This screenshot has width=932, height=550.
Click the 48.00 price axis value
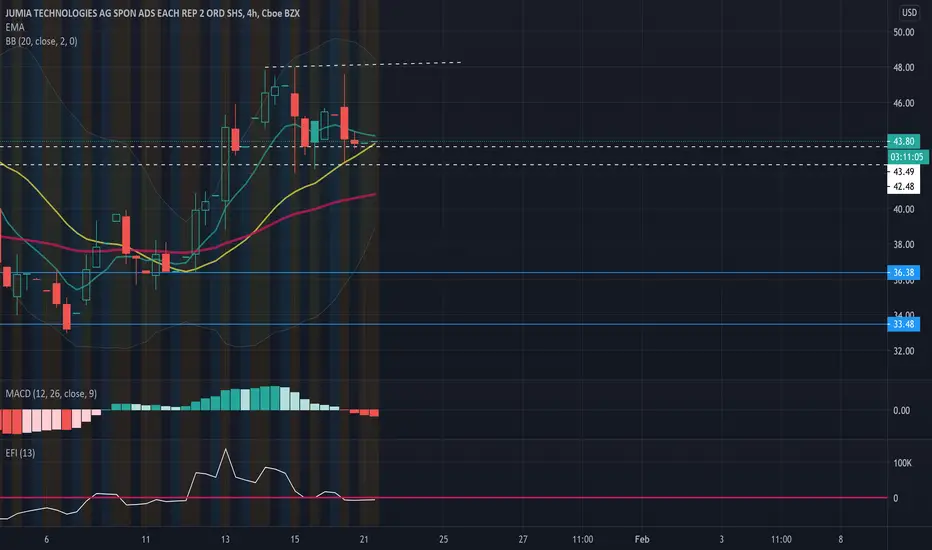903,68
